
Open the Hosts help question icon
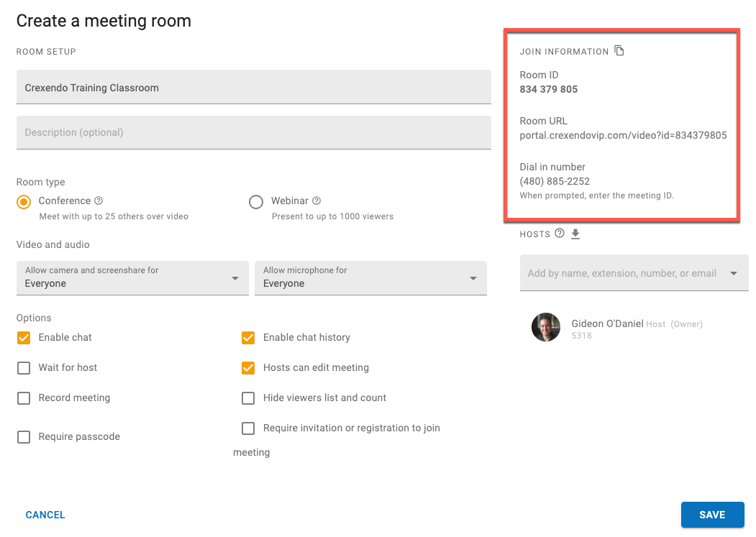560,234
